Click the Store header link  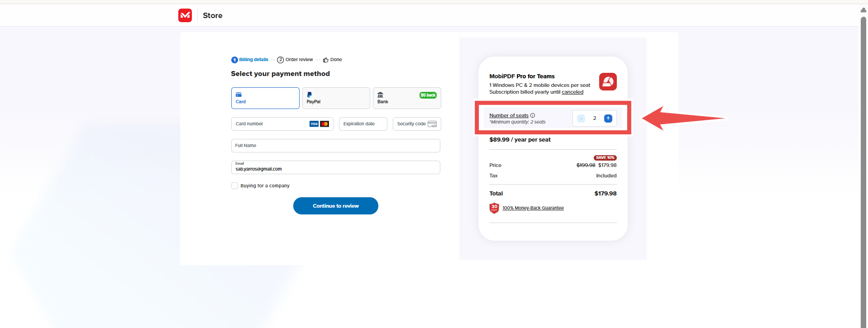coord(213,15)
